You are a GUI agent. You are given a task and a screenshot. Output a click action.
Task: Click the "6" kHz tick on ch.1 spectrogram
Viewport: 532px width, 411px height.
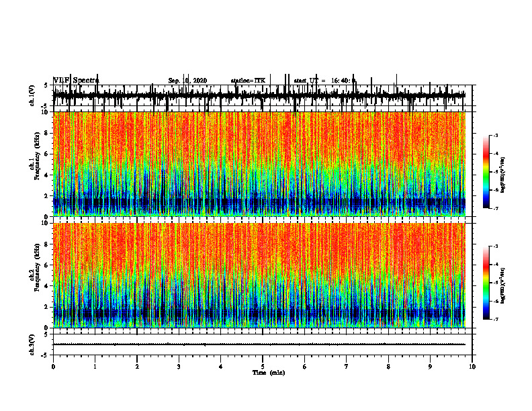point(47,154)
